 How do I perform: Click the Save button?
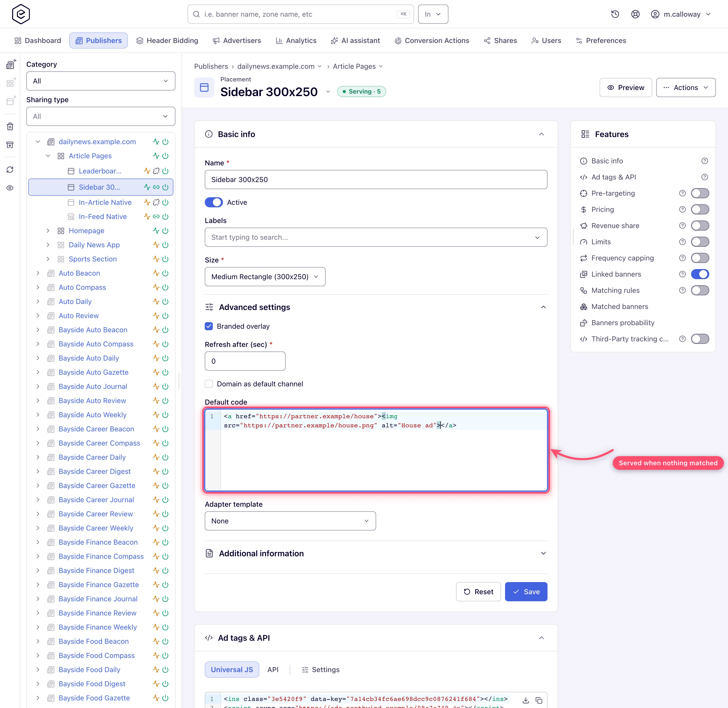pos(526,592)
